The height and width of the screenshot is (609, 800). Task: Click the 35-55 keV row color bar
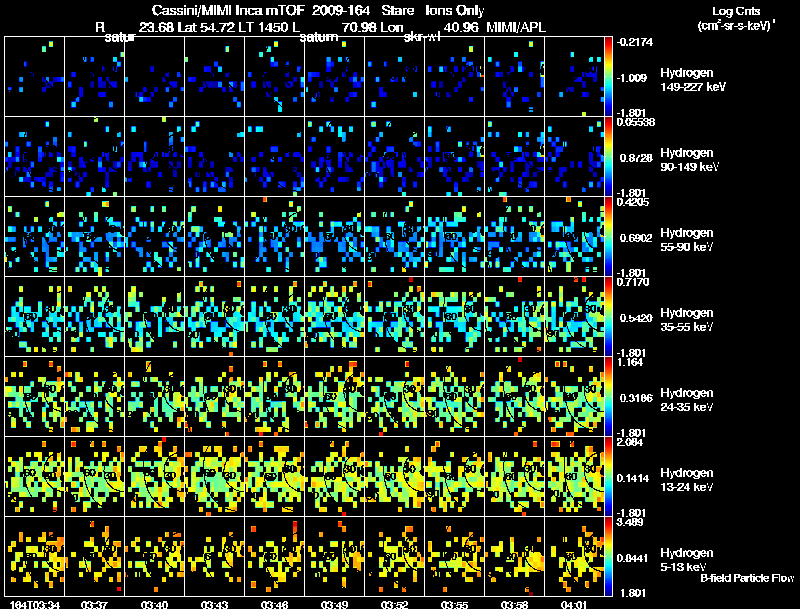tap(608, 317)
